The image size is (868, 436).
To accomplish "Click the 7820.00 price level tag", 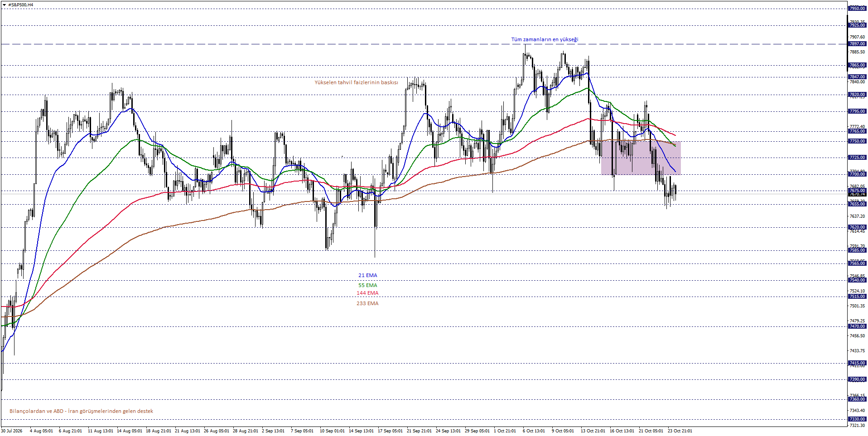I will click(x=857, y=95).
